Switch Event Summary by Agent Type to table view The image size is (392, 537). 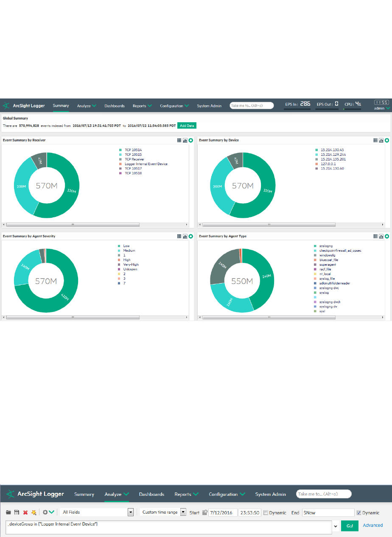[375, 236]
